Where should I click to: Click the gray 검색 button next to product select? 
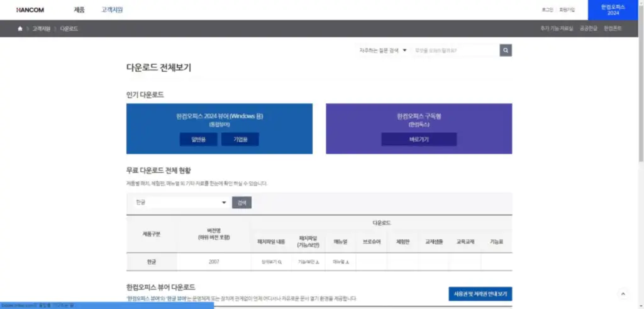[241, 203]
